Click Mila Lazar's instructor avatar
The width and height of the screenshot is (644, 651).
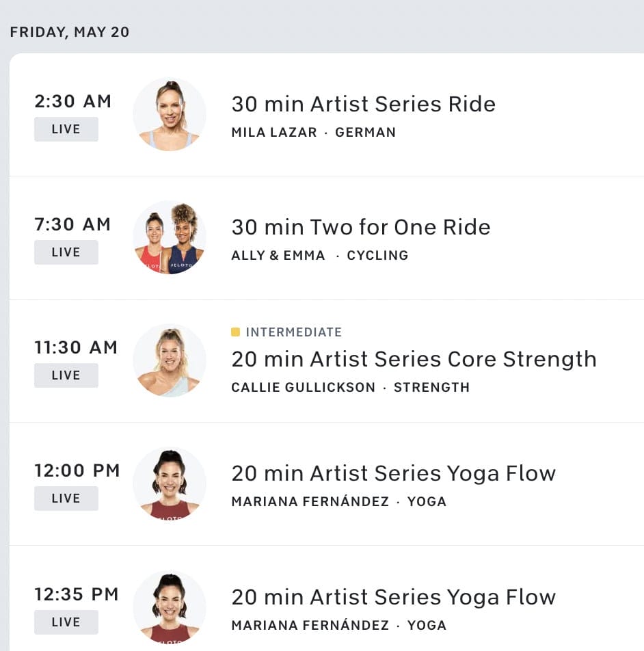pyautogui.click(x=170, y=114)
